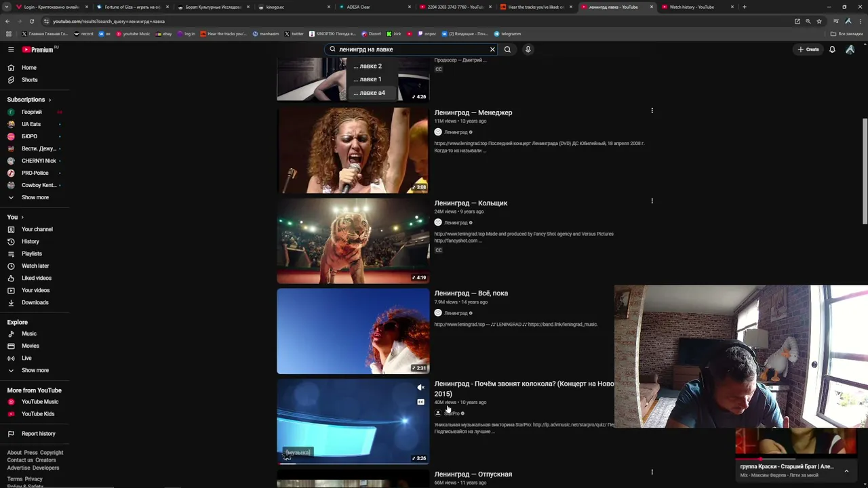
Task: Open Watch later list
Action: click(35, 266)
